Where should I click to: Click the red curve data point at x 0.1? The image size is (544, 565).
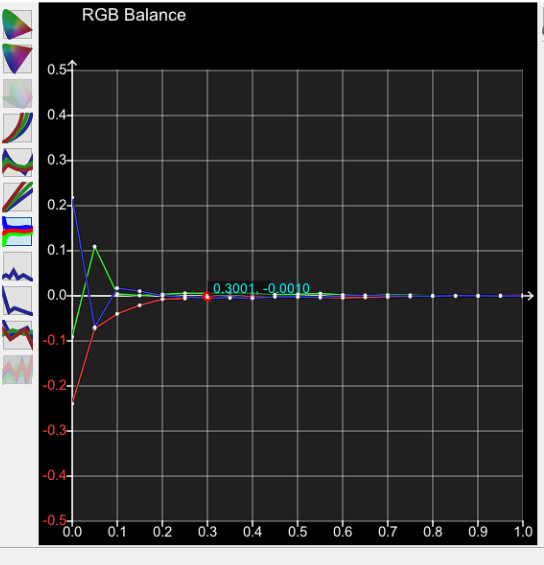[117, 314]
